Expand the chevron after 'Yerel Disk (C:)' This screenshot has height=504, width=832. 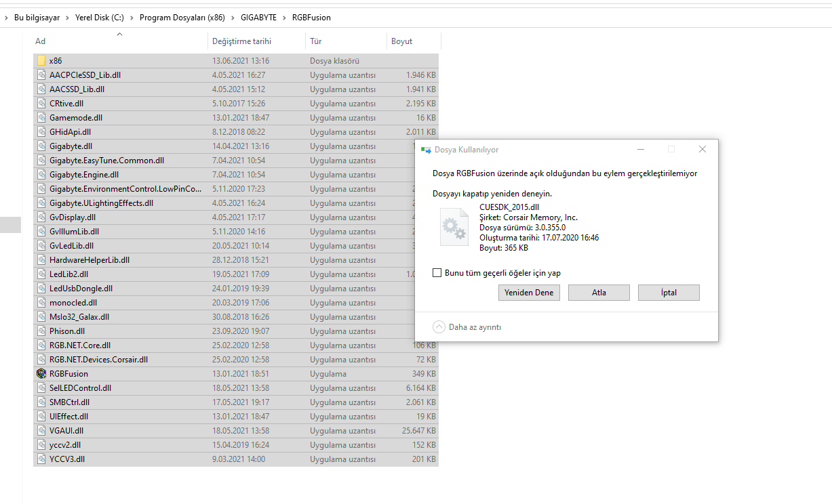pyautogui.click(x=132, y=18)
